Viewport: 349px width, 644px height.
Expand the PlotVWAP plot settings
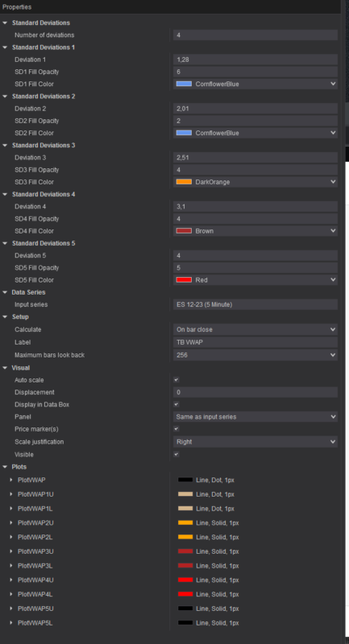(11, 480)
